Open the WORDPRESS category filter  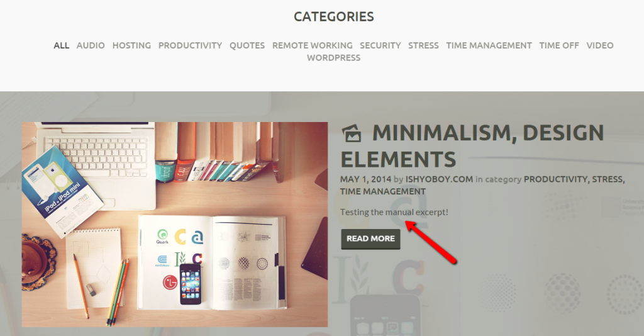(x=333, y=58)
